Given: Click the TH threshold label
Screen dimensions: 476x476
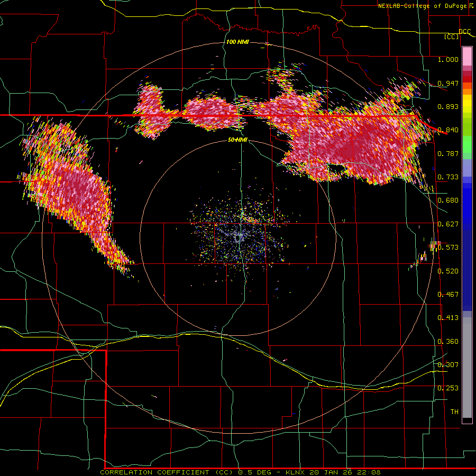Looking at the screenshot, I should click(x=454, y=412).
